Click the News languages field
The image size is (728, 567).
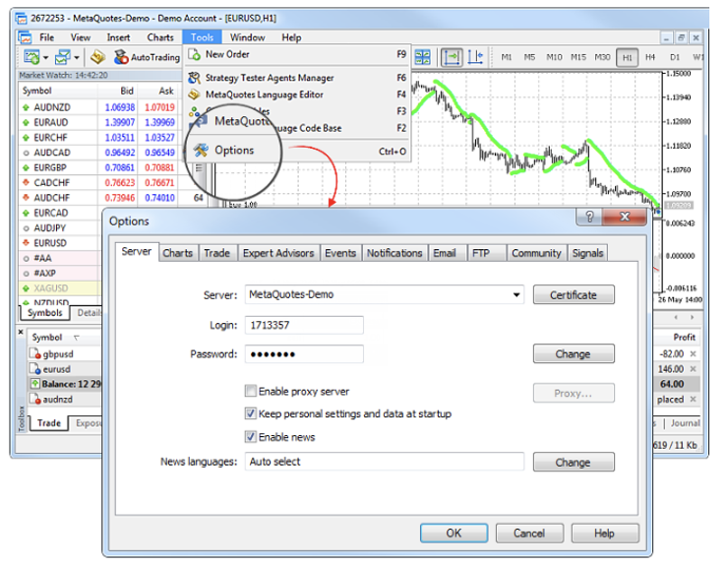385,462
